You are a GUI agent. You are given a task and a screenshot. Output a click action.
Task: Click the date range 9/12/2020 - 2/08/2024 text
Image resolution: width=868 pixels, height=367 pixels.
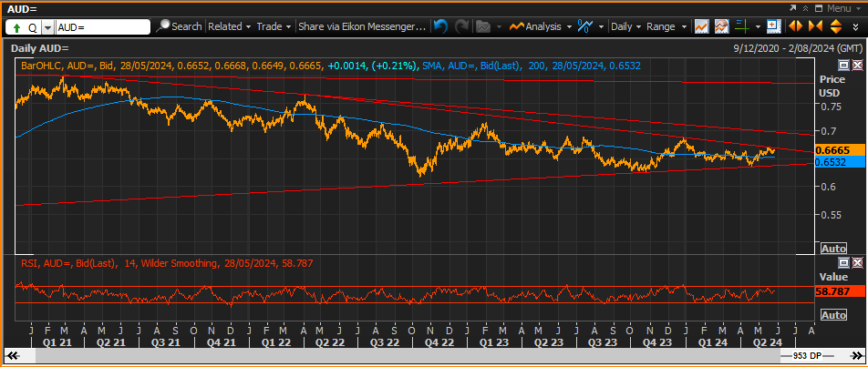tap(798, 48)
